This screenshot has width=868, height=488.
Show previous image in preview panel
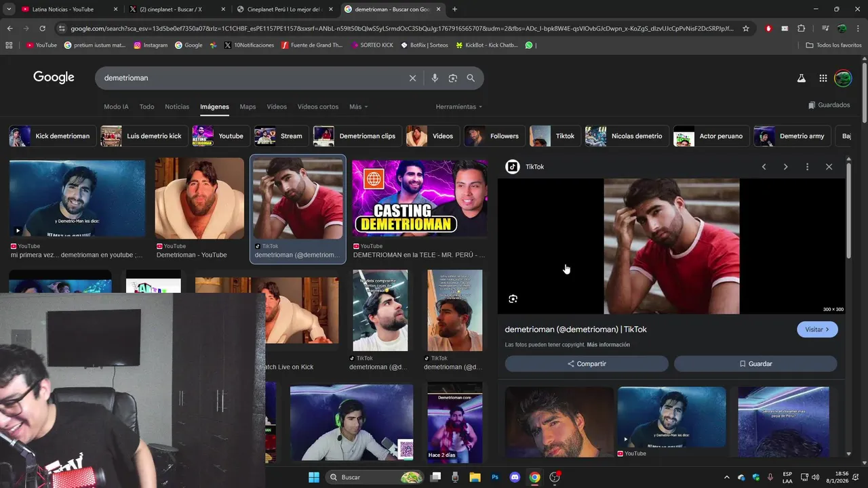tap(764, 167)
